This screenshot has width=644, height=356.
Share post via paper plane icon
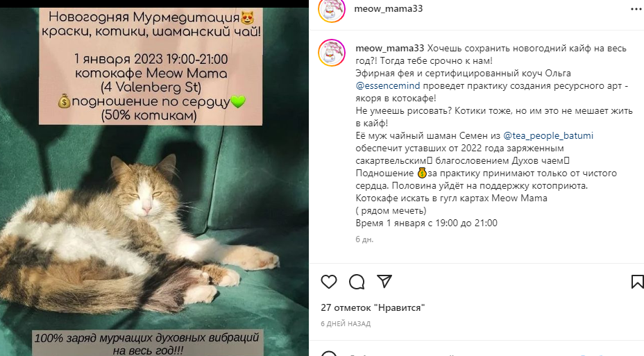(x=384, y=281)
